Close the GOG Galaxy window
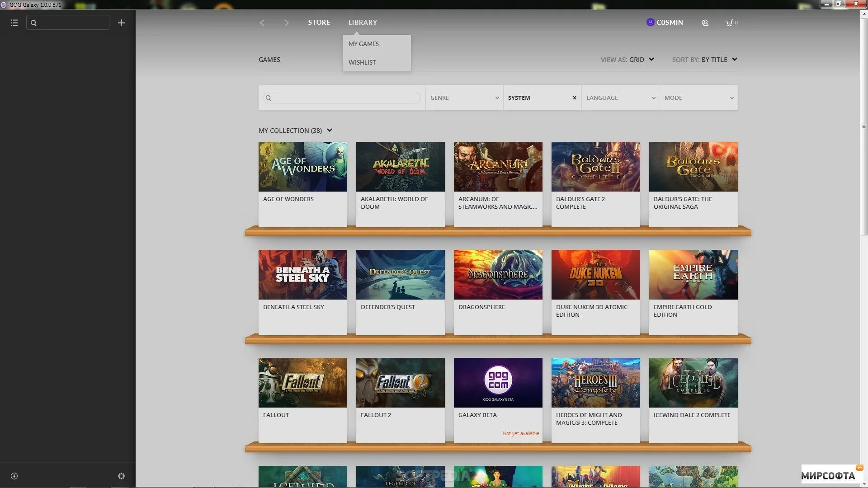This screenshot has height=488, width=868. pos(855,4)
